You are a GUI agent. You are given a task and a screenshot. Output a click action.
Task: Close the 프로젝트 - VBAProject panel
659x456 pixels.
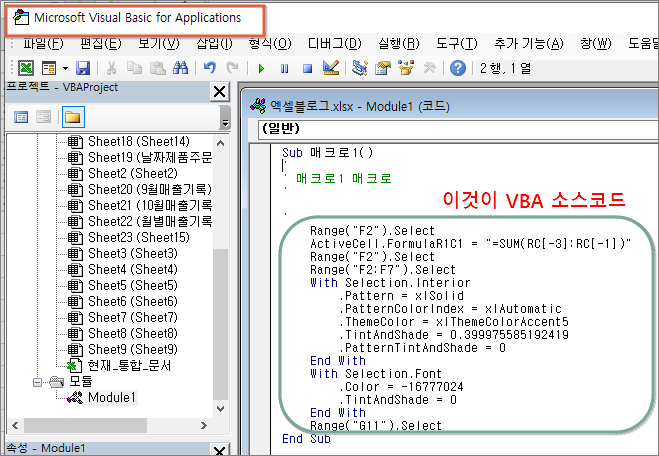219,91
